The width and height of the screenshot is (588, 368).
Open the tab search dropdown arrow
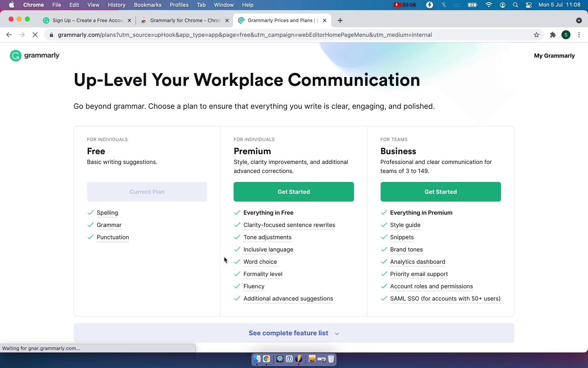(x=579, y=21)
